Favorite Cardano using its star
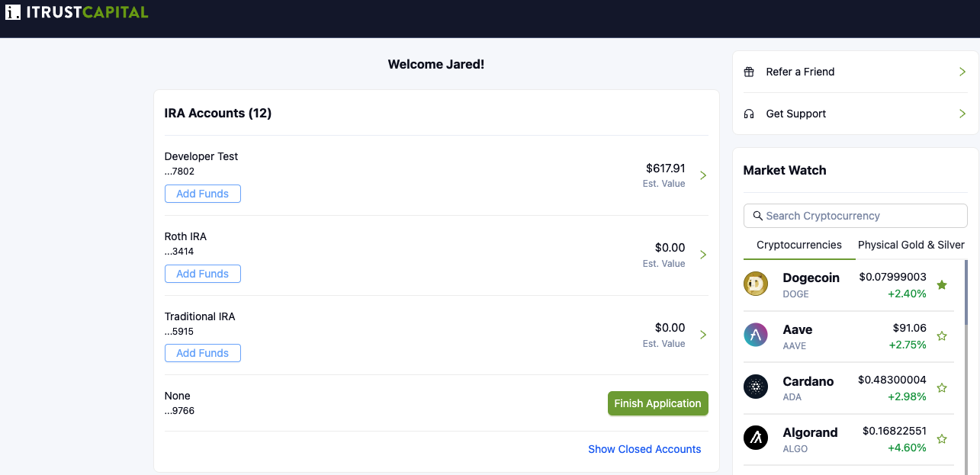The image size is (980, 475). (x=942, y=388)
